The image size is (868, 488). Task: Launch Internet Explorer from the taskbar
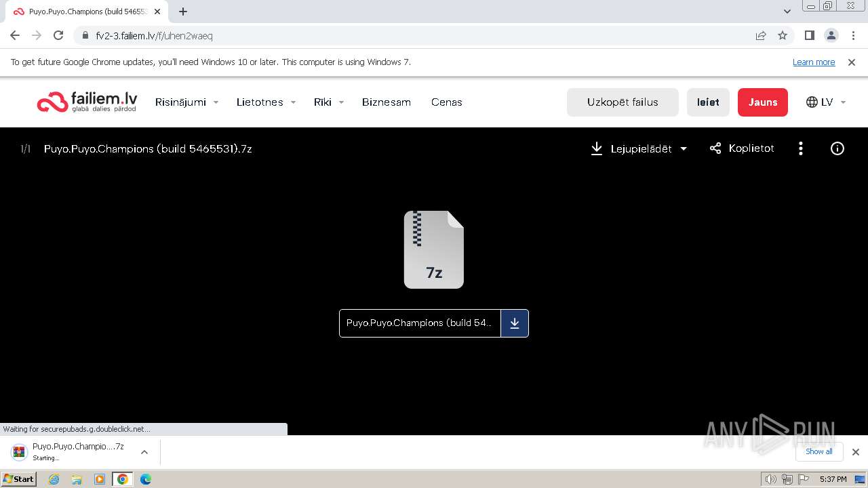coord(54,479)
